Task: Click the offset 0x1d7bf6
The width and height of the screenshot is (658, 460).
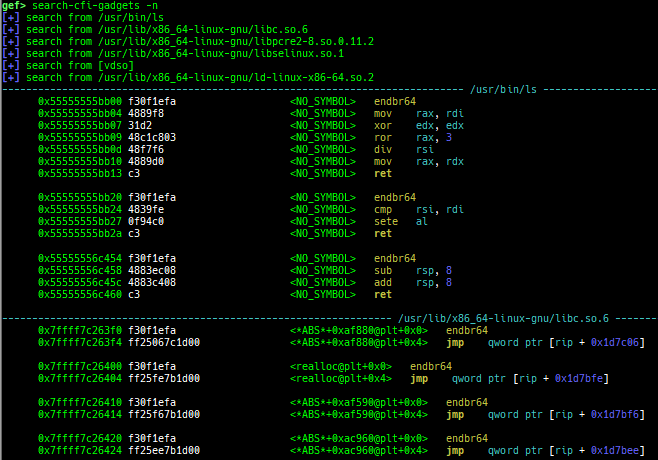Action: click(x=615, y=415)
